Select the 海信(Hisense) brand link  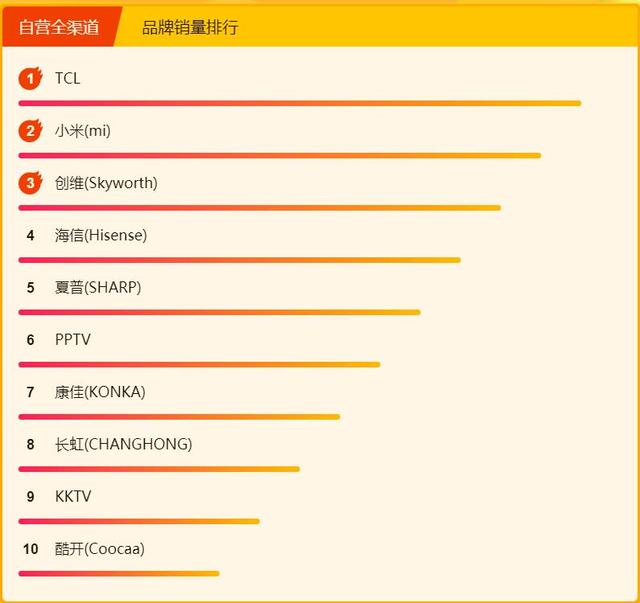100,235
